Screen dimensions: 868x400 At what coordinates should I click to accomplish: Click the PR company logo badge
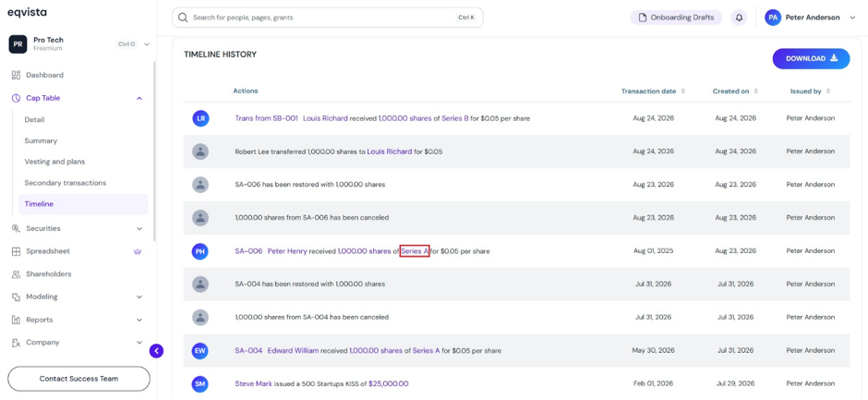(18, 44)
